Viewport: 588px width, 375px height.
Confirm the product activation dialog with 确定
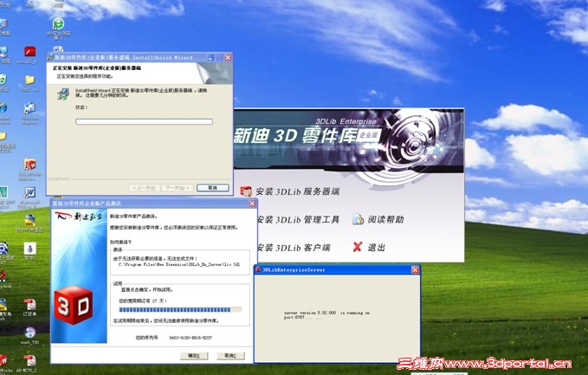[x=194, y=355]
